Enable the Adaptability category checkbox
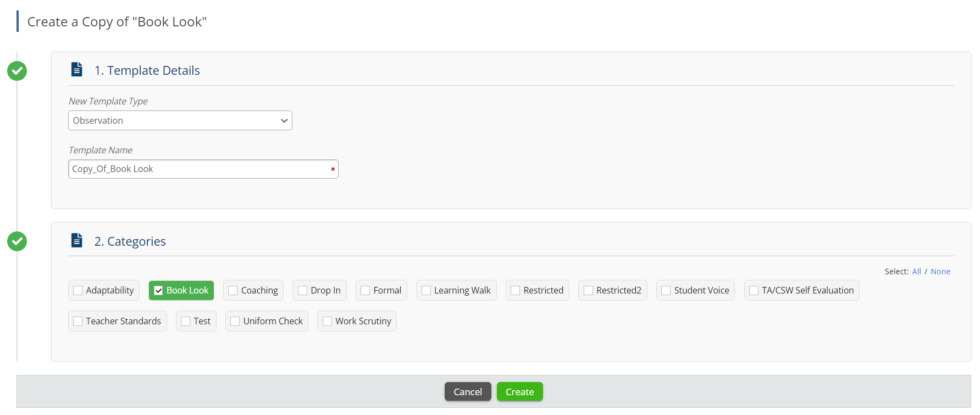 click(78, 291)
